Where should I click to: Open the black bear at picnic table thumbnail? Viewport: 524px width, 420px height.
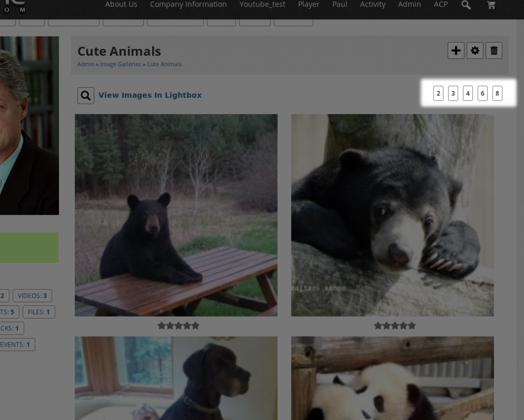click(x=176, y=215)
